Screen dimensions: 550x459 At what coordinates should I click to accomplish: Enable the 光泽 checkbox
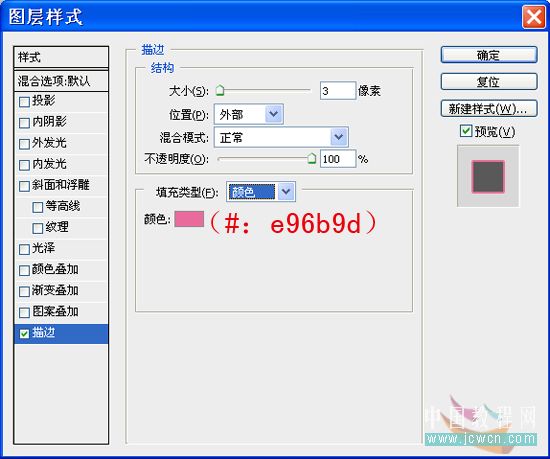(x=24, y=249)
